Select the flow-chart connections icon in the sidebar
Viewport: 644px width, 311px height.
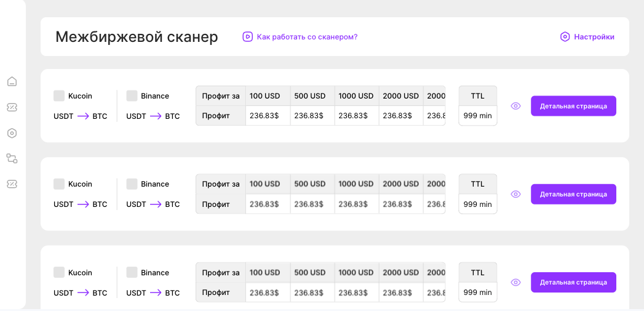click(x=12, y=158)
